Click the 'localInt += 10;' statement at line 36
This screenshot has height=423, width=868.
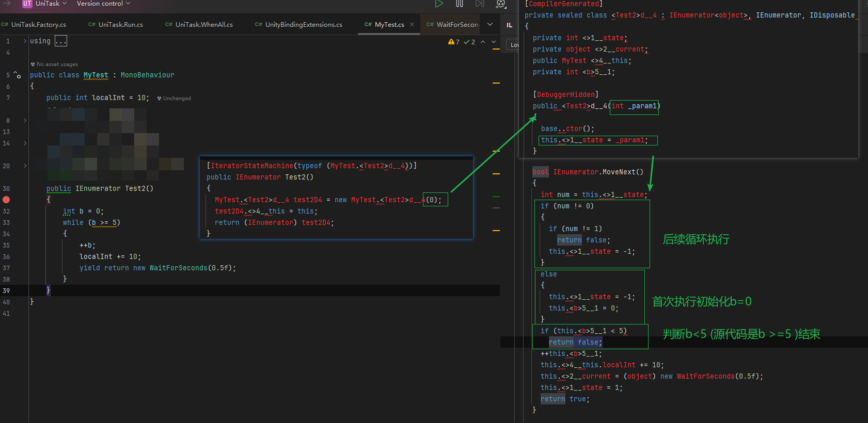(110, 256)
